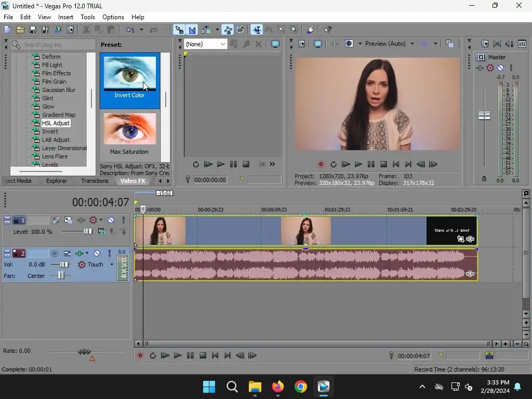Select the Film Grain effect
The image size is (532, 399).
(54, 82)
